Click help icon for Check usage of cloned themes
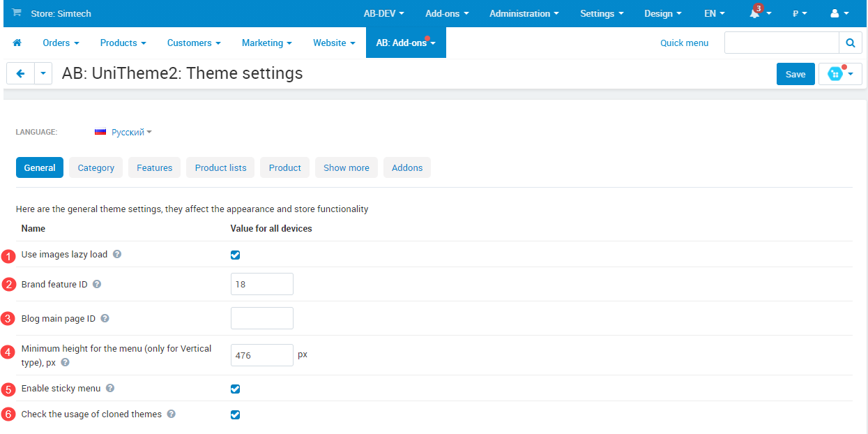This screenshot has height=434, width=868. (x=172, y=414)
